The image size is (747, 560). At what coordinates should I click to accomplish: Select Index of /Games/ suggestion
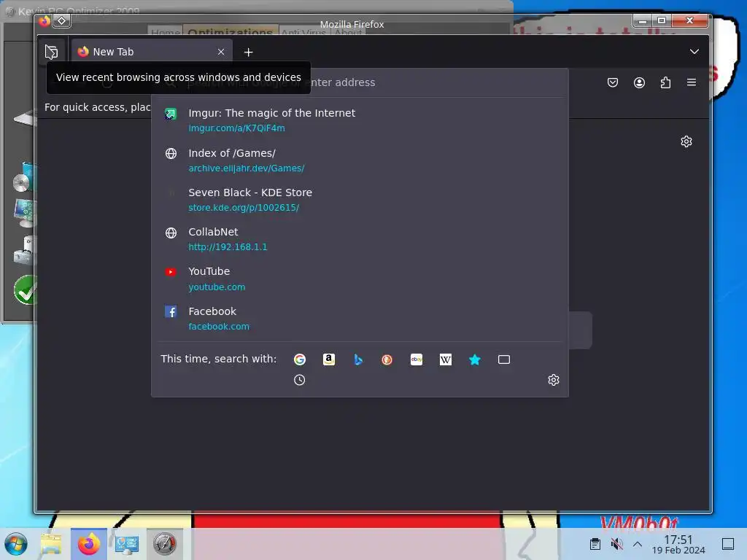tap(360, 160)
